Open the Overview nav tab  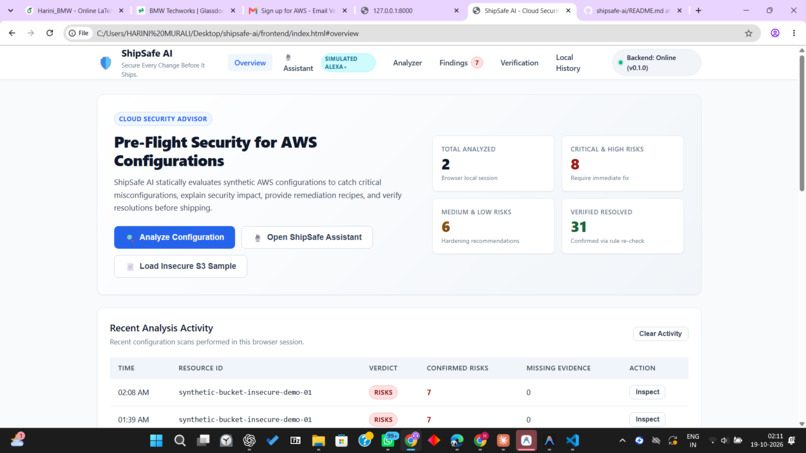[250, 63]
